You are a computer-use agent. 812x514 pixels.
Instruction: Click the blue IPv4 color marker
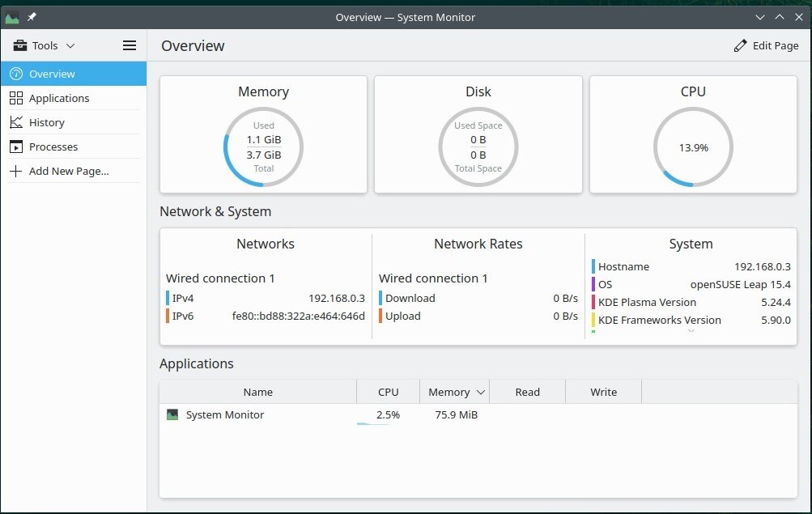[x=168, y=298]
